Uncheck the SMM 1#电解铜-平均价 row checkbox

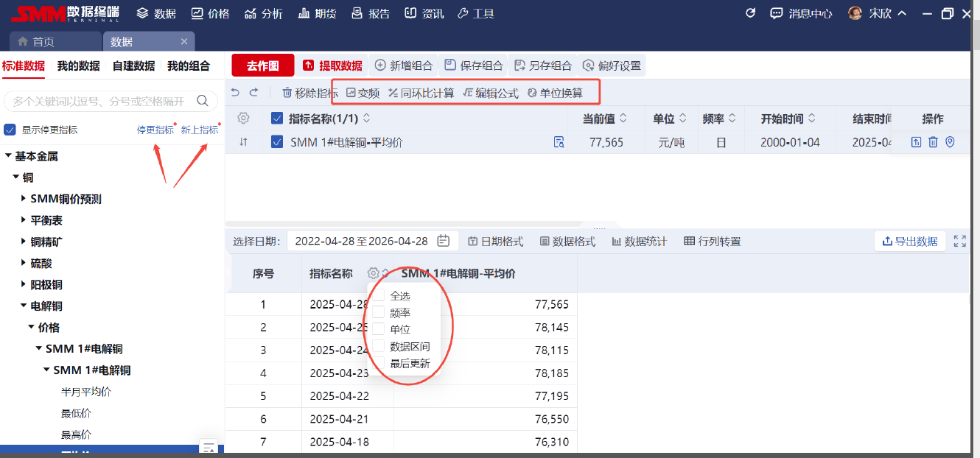click(x=277, y=142)
